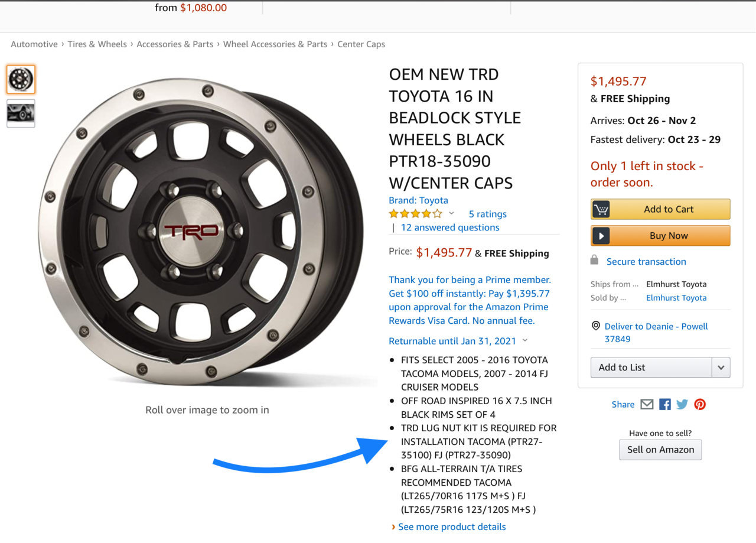Screen dimensions: 756x543
Task: Share product on Pinterest icon
Action: click(x=700, y=404)
